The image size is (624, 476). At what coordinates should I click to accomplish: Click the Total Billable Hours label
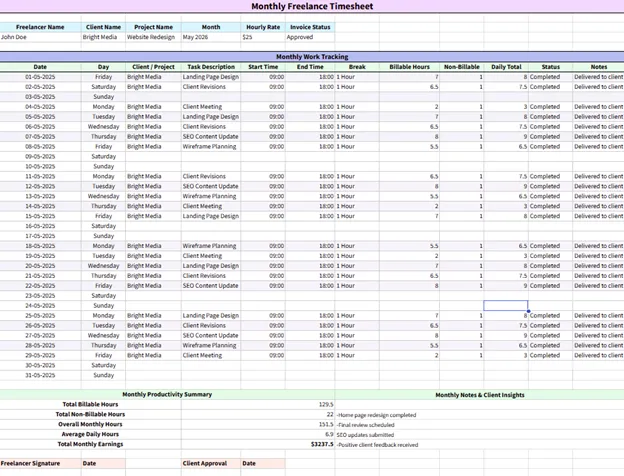coord(90,404)
